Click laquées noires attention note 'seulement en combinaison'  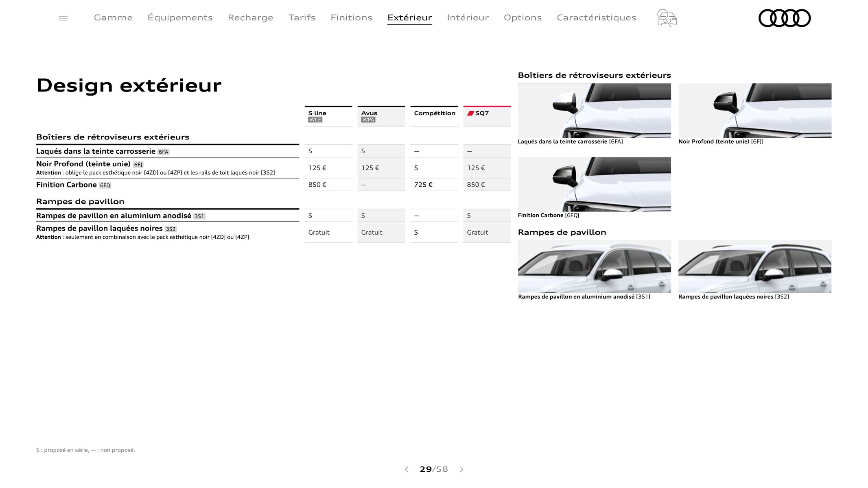click(x=142, y=237)
